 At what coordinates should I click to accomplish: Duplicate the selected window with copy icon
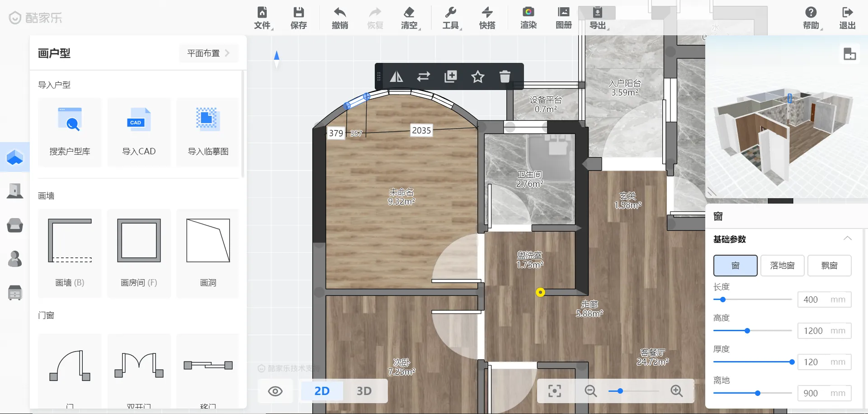click(x=450, y=77)
